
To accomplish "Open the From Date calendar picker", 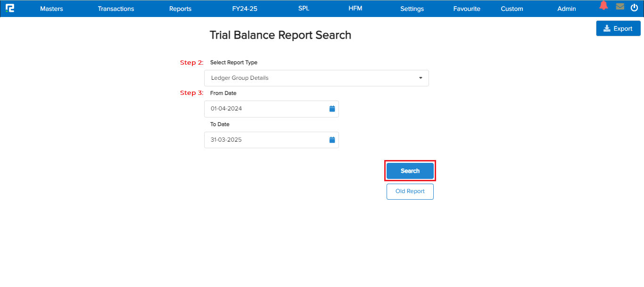I will click(x=332, y=109).
